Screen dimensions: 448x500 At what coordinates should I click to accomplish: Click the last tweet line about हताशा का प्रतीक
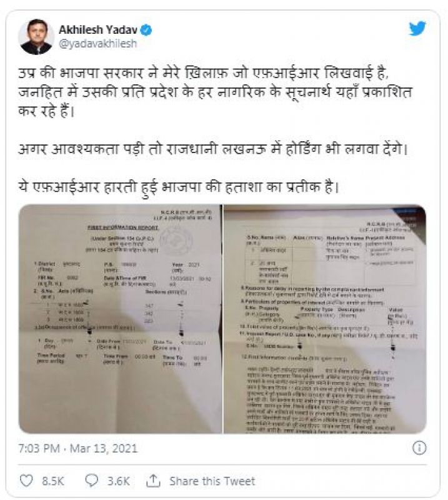179,187
